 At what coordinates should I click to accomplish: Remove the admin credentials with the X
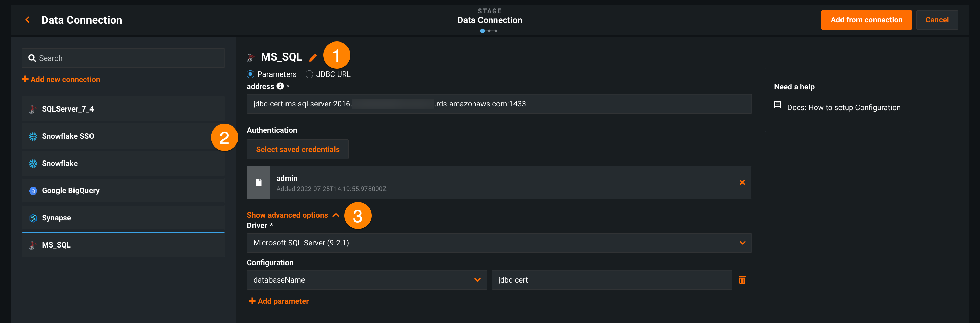(x=742, y=182)
